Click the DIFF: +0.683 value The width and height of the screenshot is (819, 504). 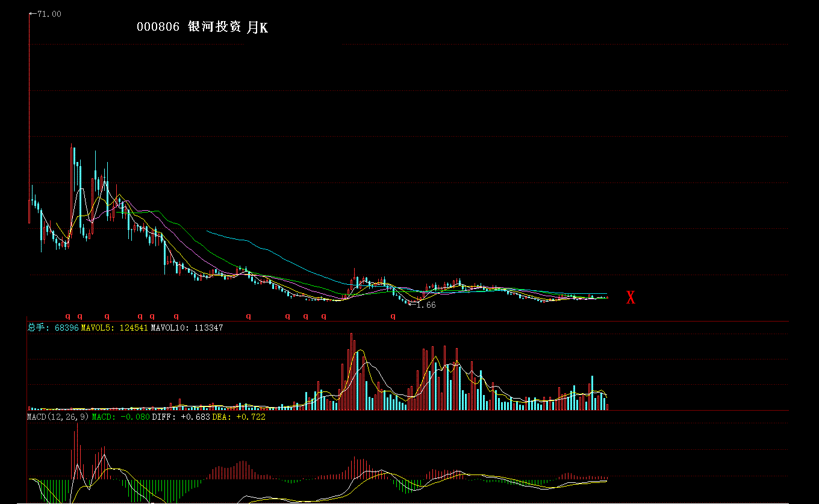[x=181, y=417]
